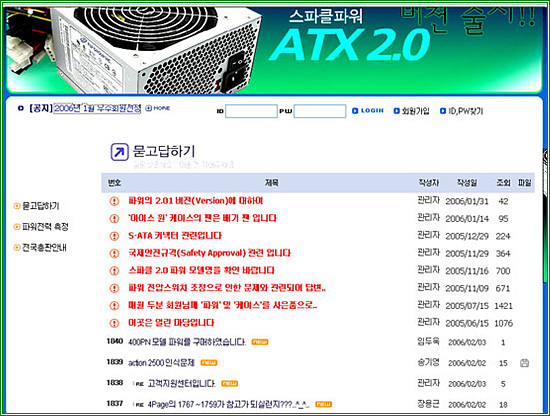550x416 pixels.
Task: Click the 작성일 column header
Action: 467,183
